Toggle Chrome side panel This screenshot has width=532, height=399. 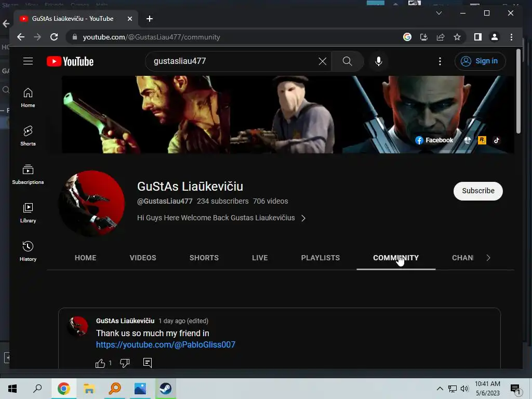[478, 37]
